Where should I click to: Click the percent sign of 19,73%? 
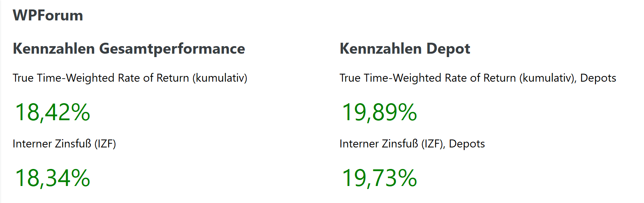point(407,178)
